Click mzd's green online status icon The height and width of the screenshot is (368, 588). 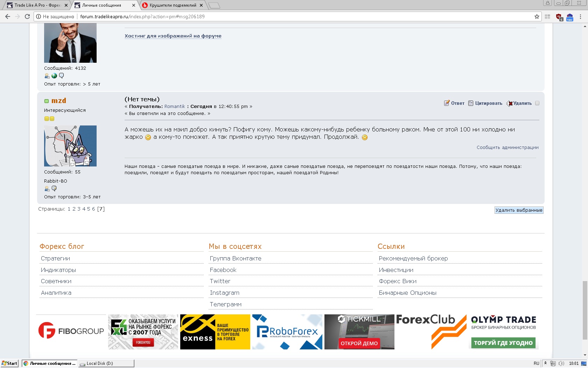coord(46,101)
